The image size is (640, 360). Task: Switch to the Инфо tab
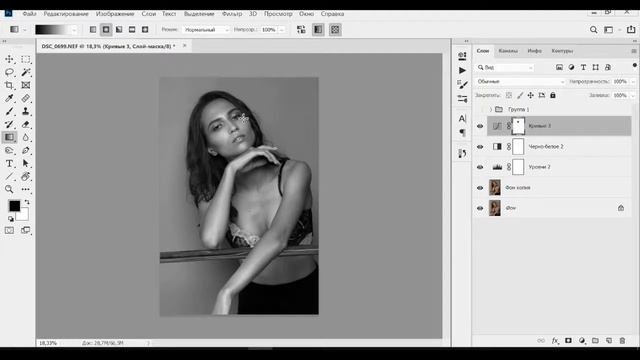tap(534, 51)
